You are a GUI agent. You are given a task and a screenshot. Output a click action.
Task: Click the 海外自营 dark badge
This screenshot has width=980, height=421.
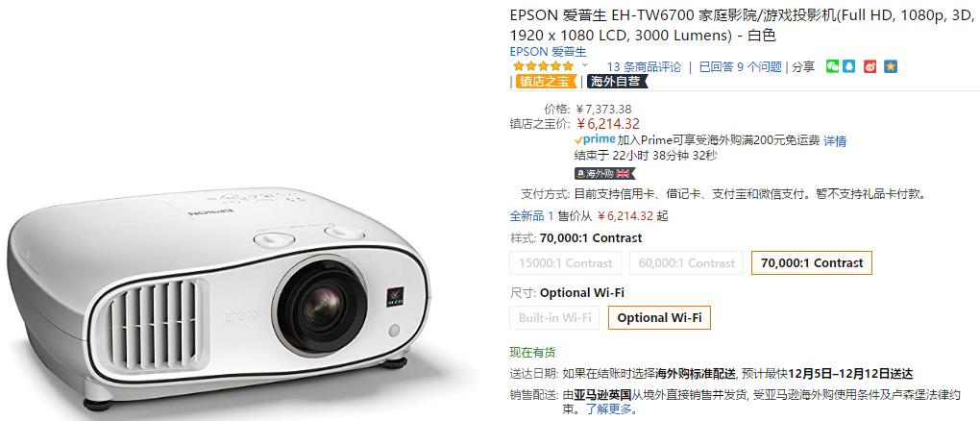617,82
